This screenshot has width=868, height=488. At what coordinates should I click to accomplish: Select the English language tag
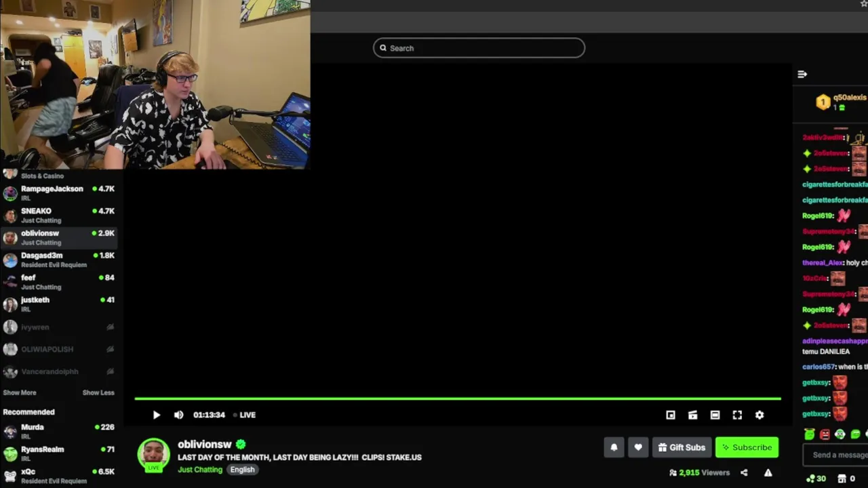[242, 470]
